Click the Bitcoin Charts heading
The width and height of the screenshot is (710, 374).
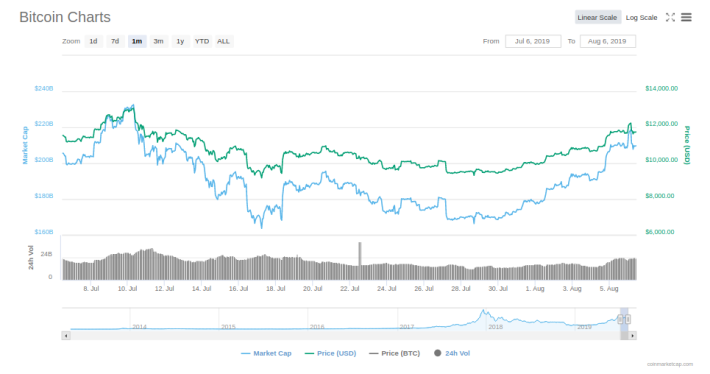(65, 17)
